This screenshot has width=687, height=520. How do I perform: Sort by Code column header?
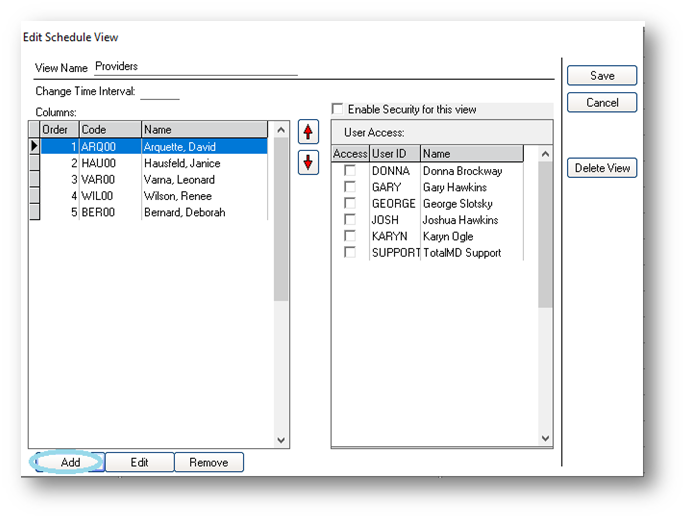click(110, 130)
